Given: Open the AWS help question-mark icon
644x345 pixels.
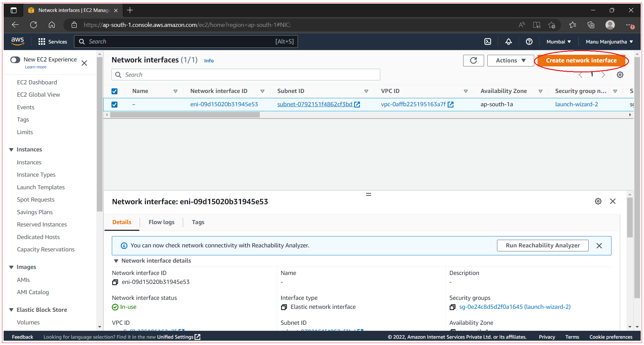Looking at the screenshot, I should click(x=529, y=42).
